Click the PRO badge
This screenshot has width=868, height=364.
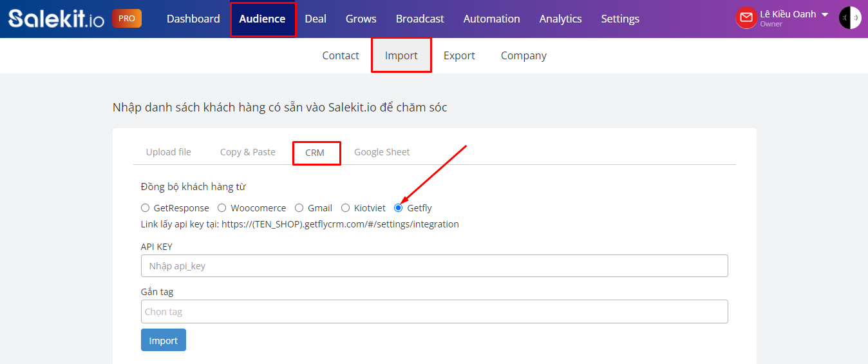click(127, 19)
